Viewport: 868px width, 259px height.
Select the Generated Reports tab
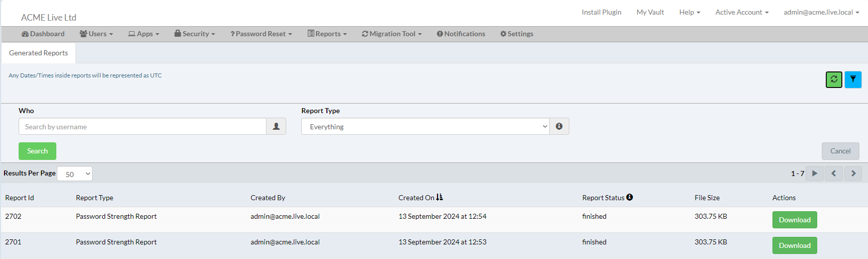pyautogui.click(x=38, y=53)
